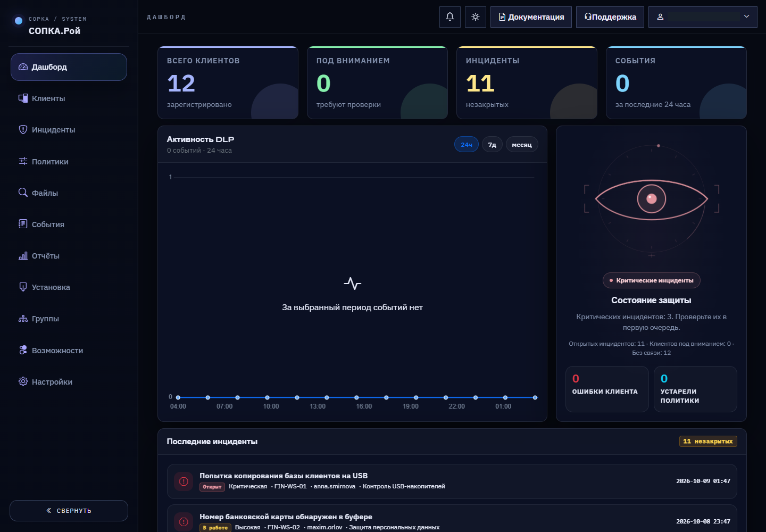Open bank card number incident row
Image resolution: width=766 pixels, height=532 pixels.
(452, 519)
